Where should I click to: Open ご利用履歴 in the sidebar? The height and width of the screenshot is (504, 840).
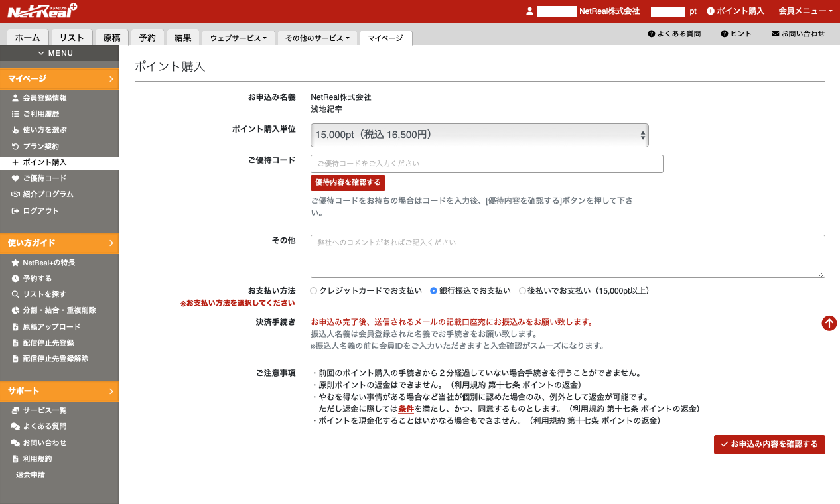pos(43,114)
